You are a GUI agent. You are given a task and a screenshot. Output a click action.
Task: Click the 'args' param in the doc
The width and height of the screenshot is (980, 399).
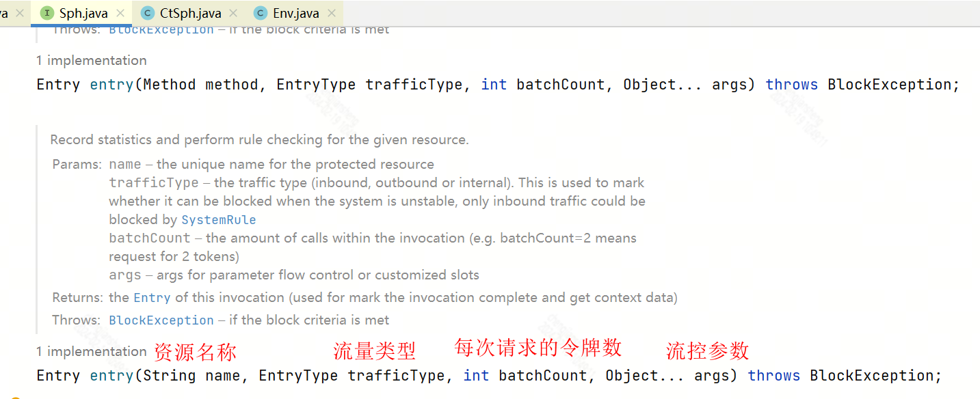125,275
